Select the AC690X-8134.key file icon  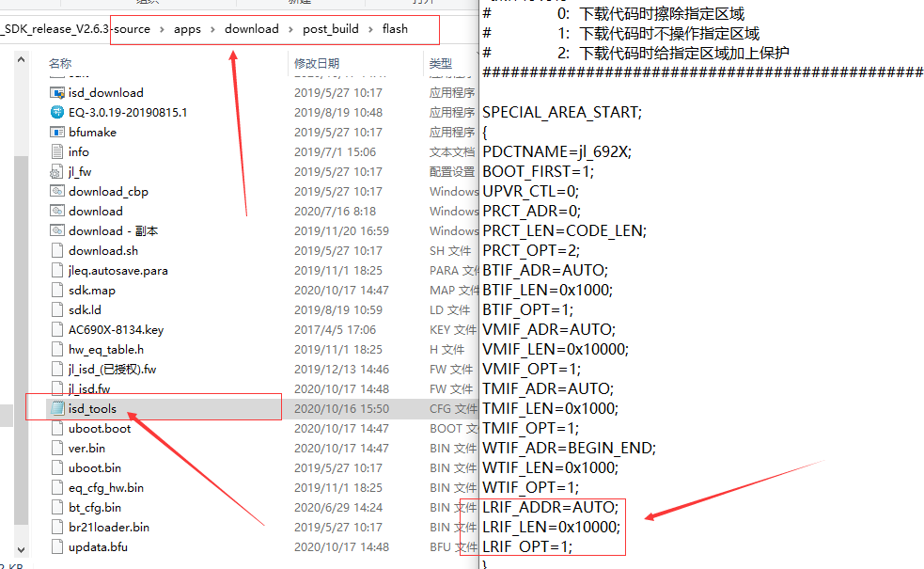pyautogui.click(x=57, y=329)
